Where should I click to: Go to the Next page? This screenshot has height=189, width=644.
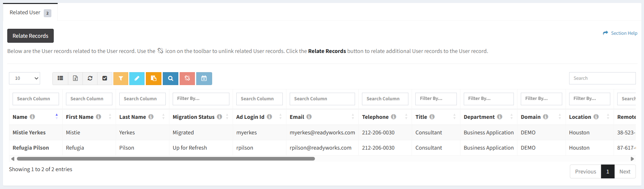624,171
